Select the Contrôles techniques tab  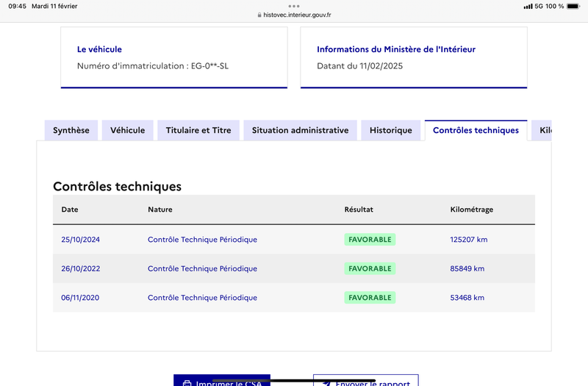click(x=476, y=130)
